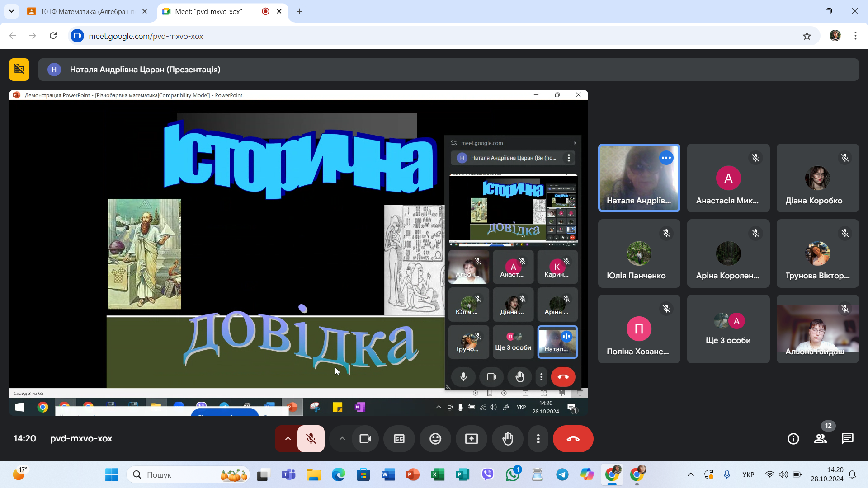Open meeting details info icon

tap(793, 439)
